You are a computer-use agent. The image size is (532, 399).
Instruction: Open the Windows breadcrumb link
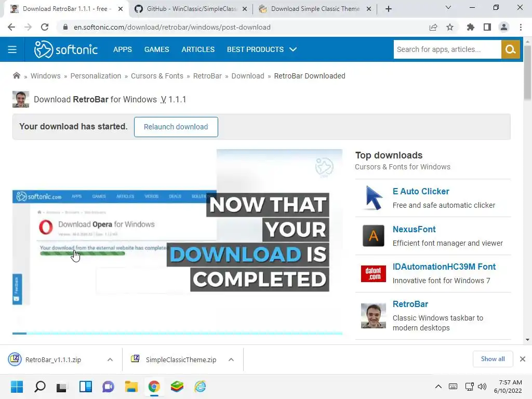coord(46,76)
